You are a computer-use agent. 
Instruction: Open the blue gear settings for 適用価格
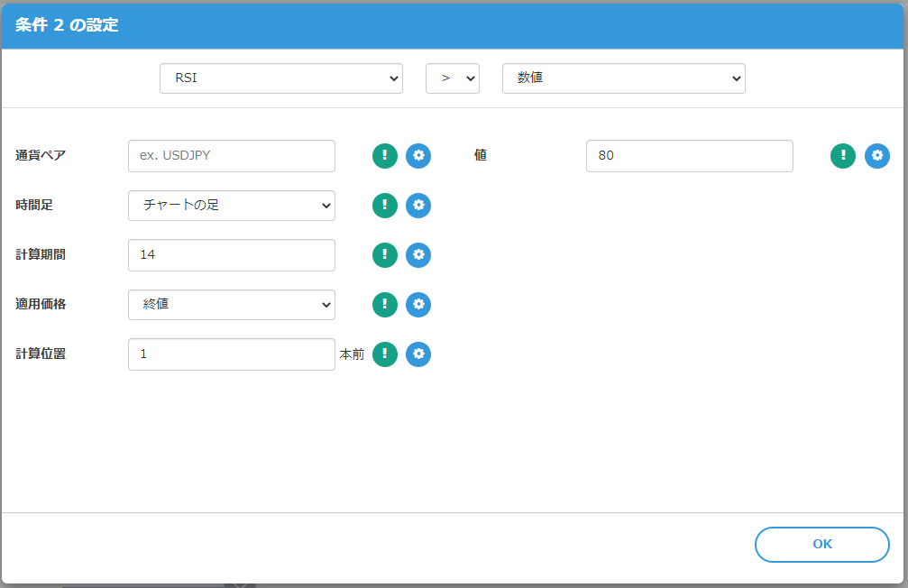coord(418,305)
